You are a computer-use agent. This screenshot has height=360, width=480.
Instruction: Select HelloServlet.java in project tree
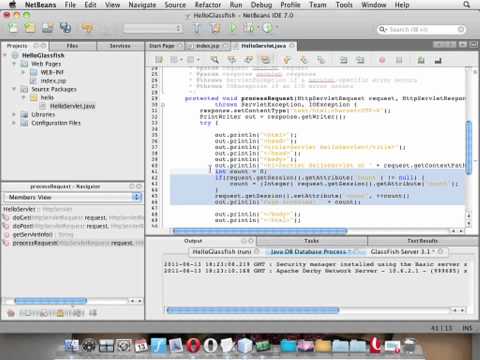pyautogui.click(x=72, y=106)
